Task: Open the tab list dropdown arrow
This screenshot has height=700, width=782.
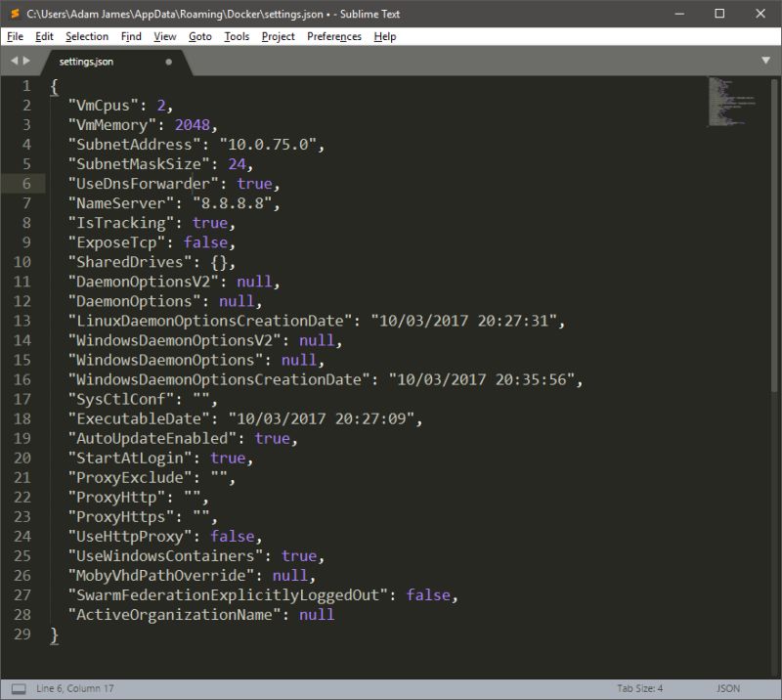Action: [766, 59]
